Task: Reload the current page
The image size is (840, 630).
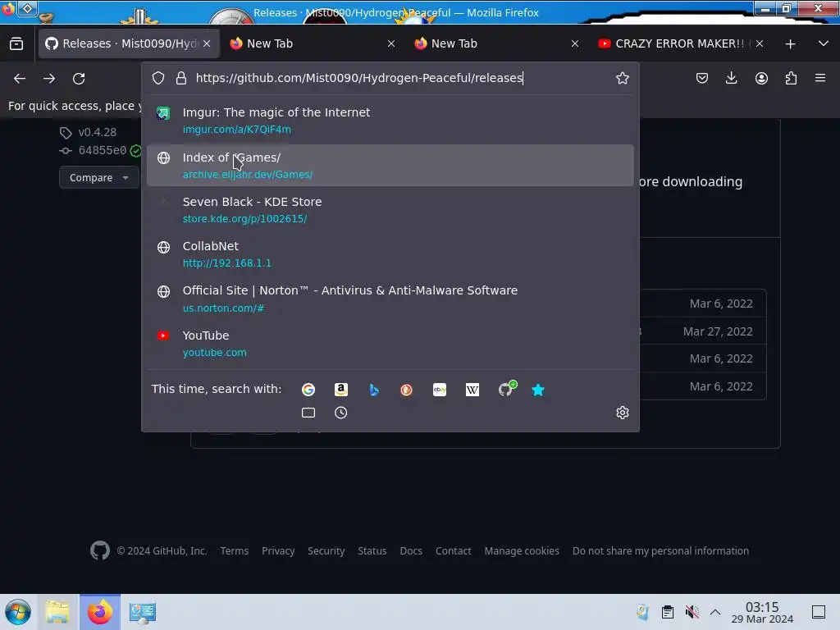Action: (79, 78)
